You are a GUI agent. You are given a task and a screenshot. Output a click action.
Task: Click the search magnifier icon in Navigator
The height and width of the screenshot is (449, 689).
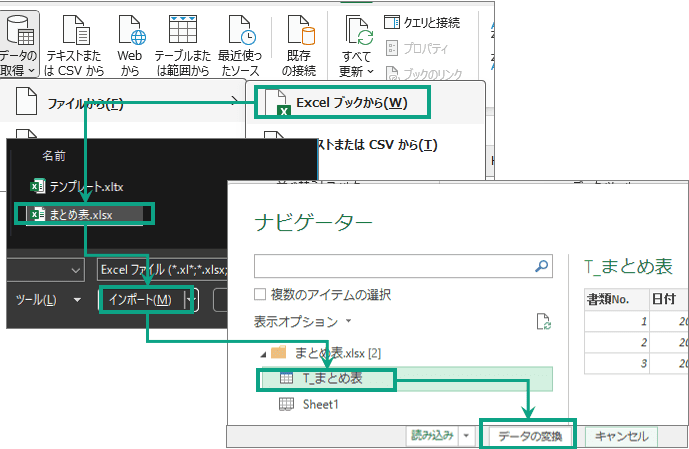point(542,265)
